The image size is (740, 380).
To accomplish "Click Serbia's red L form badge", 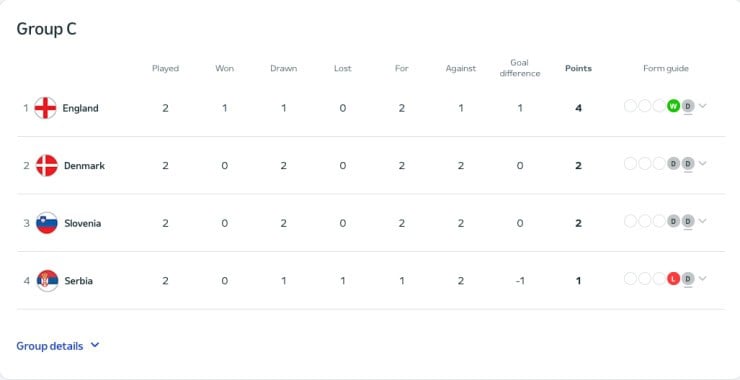I will pos(673,279).
